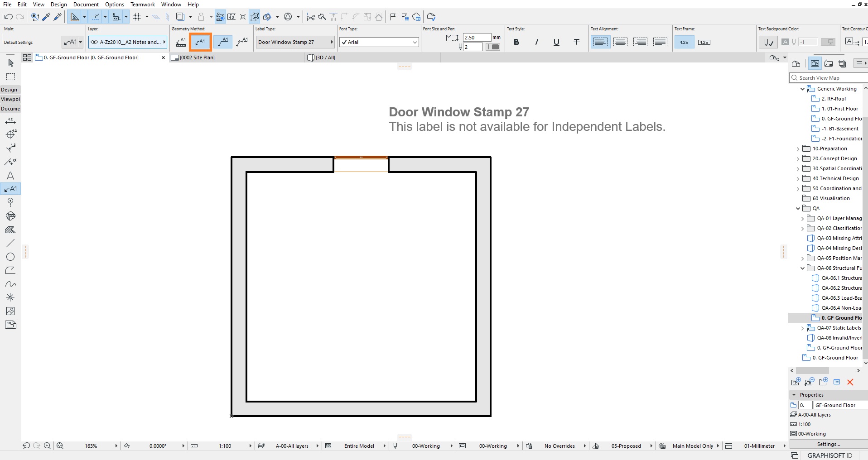Expand the 10-Preparation folder
The height and width of the screenshot is (460, 868).
pyautogui.click(x=798, y=149)
